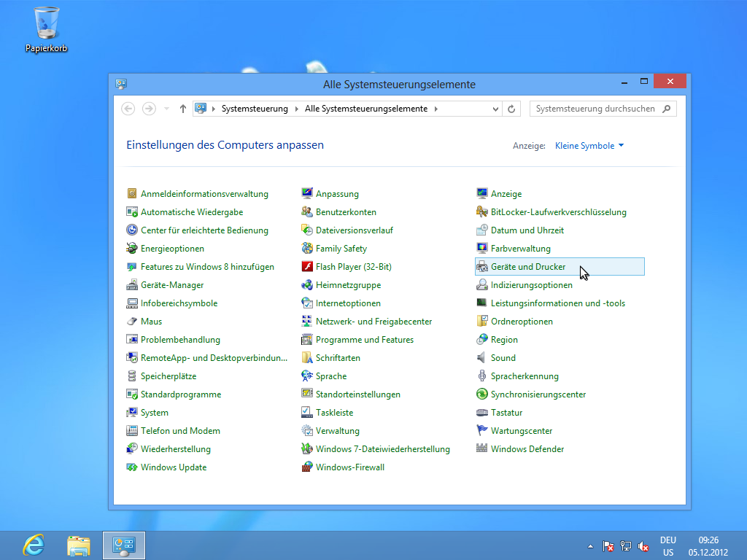The width and height of the screenshot is (747, 560).
Task: Open Dateiversionsverlauf link
Action: [354, 230]
